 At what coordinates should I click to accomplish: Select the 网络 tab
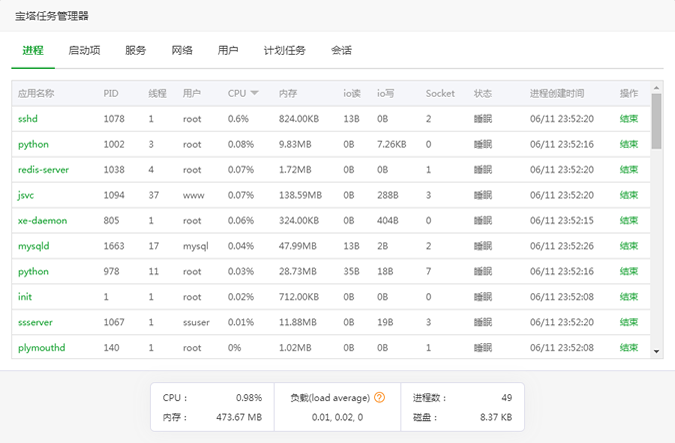[181, 50]
